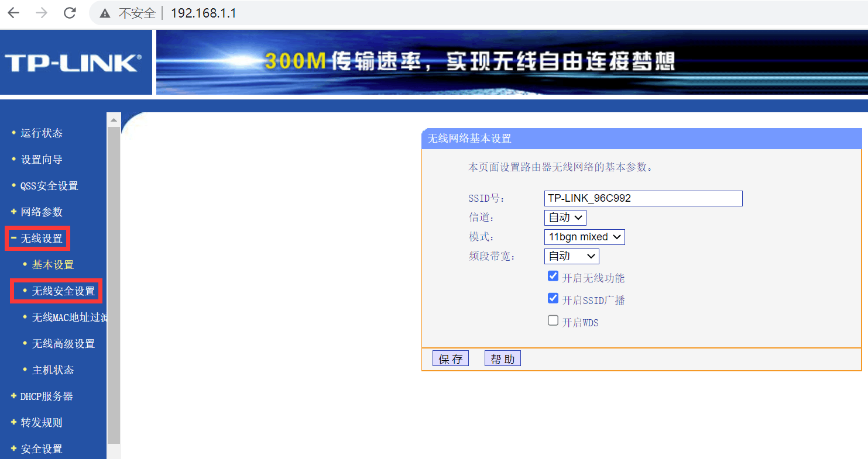The height and width of the screenshot is (459, 868).
Task: Select 无线安全设置 in the sidebar
Action: click(56, 291)
